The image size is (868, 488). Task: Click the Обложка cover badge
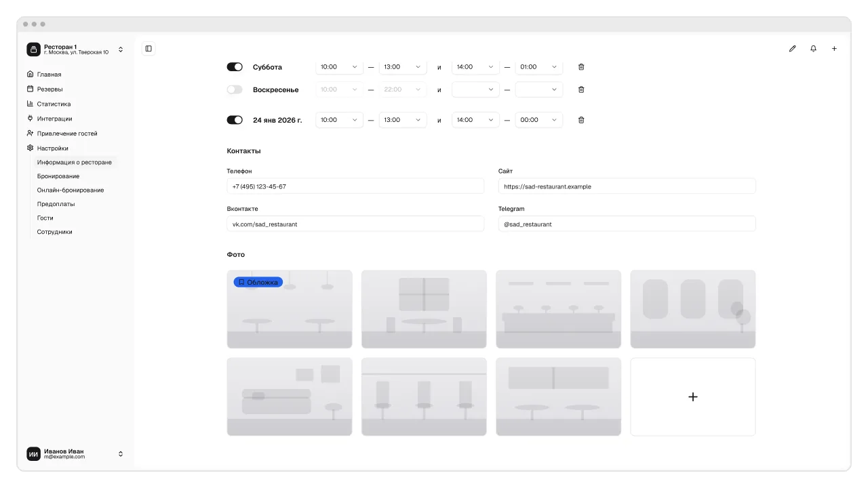(258, 282)
